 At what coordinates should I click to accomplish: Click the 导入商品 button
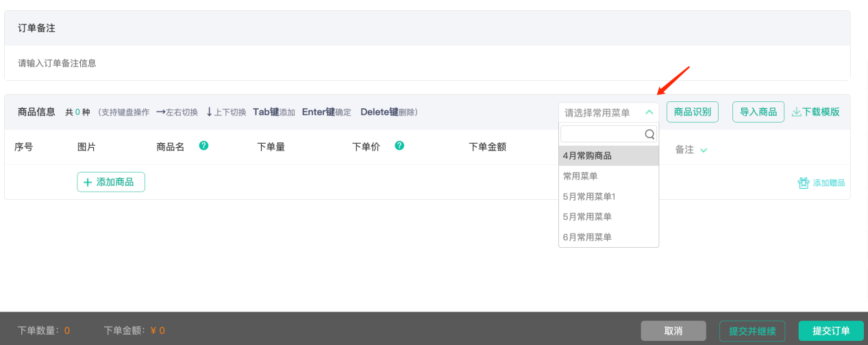tap(758, 112)
